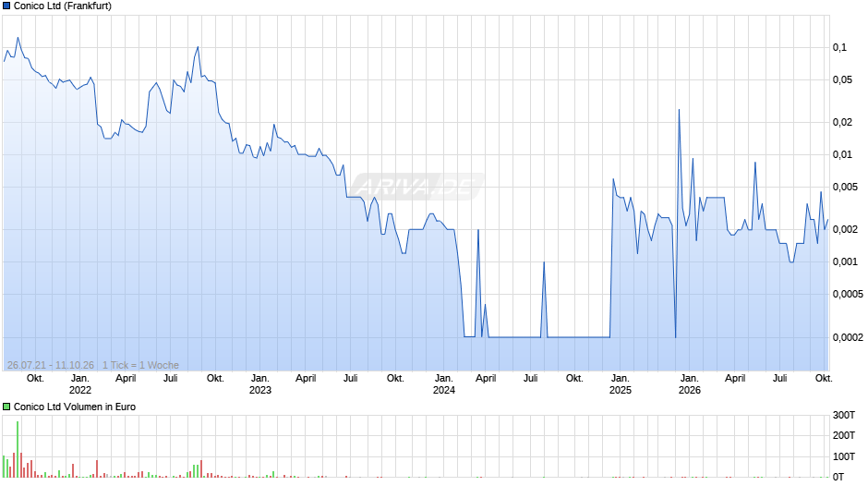Click the 'Jan. 2026' time axis label

[x=689, y=384]
